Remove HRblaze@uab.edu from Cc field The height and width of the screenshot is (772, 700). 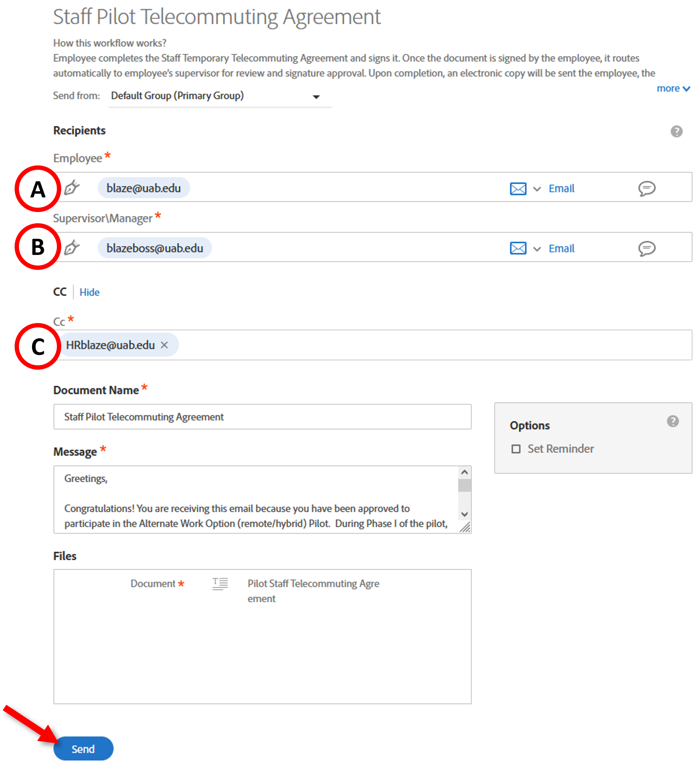(x=164, y=345)
